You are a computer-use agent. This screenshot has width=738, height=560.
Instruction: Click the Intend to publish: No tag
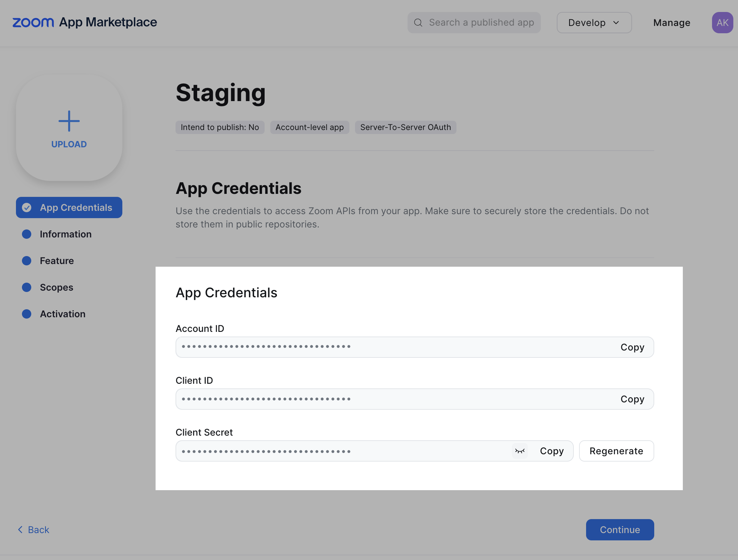(x=220, y=127)
